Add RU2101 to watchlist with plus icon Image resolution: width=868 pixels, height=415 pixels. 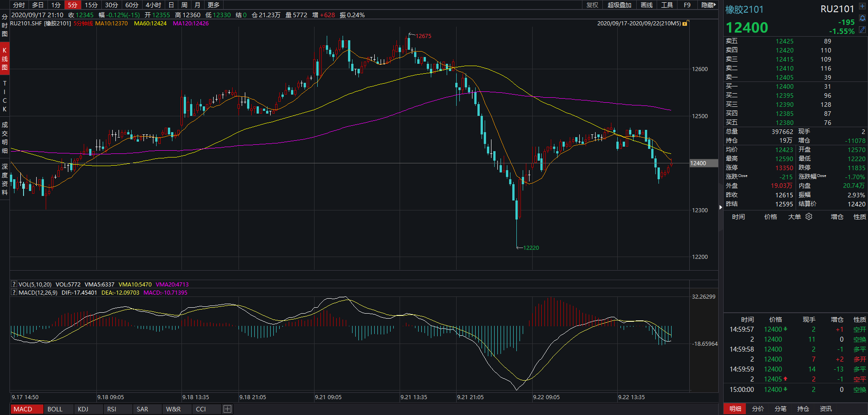[x=862, y=7]
